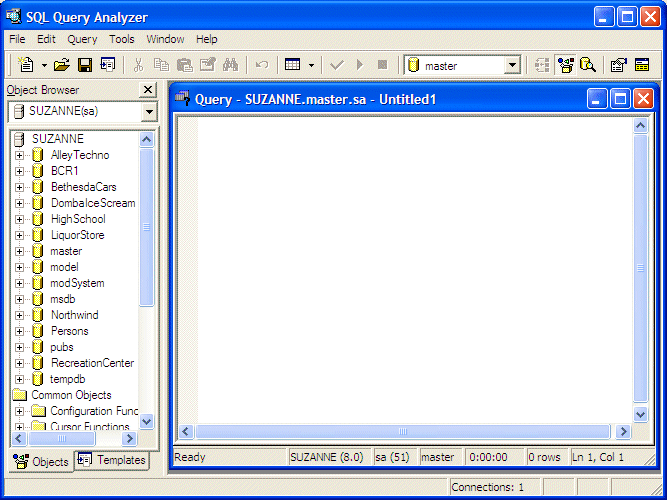Click the Copy toolbar icon
This screenshot has width=667, height=500.
pos(161,65)
